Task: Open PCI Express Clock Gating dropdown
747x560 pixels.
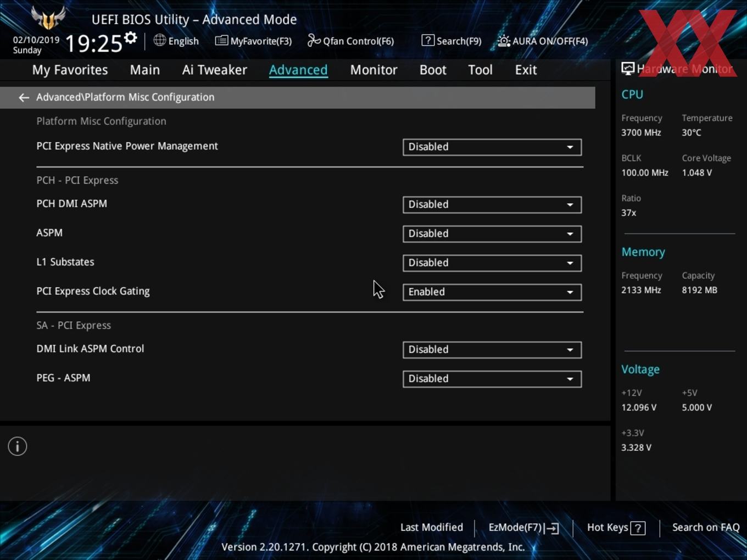Action: [492, 292]
